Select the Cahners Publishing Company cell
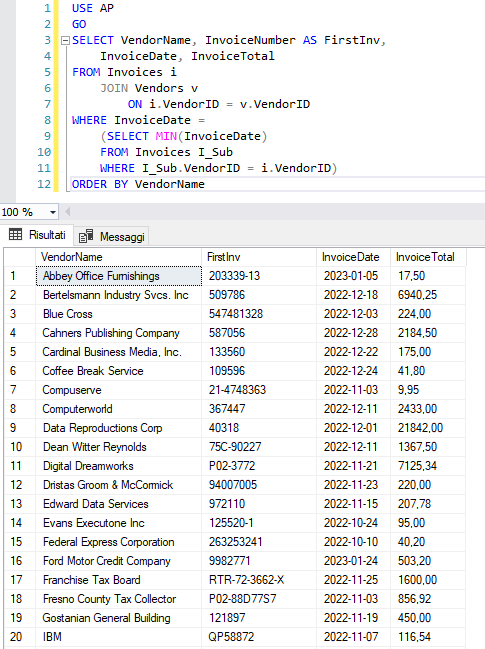Screen dimensions: 485x649 pos(119,333)
